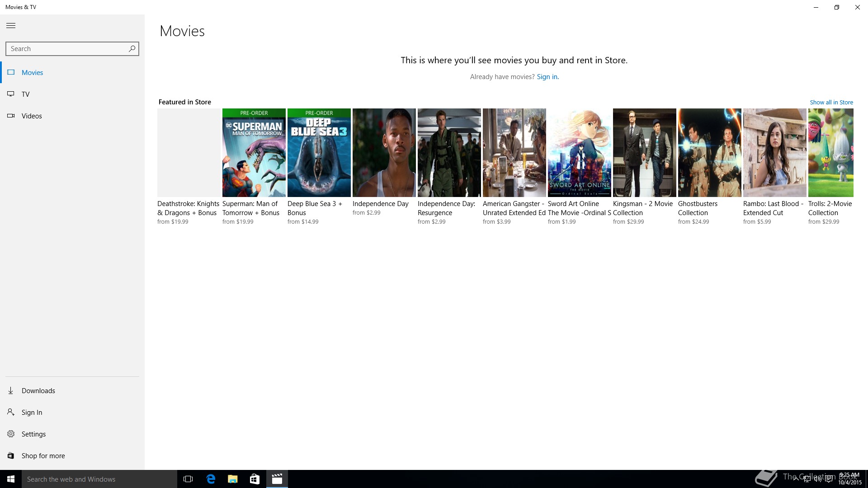Viewport: 868px width, 488px height.
Task: Click 'Ghostbusters Collection' title text
Action: [698, 208]
